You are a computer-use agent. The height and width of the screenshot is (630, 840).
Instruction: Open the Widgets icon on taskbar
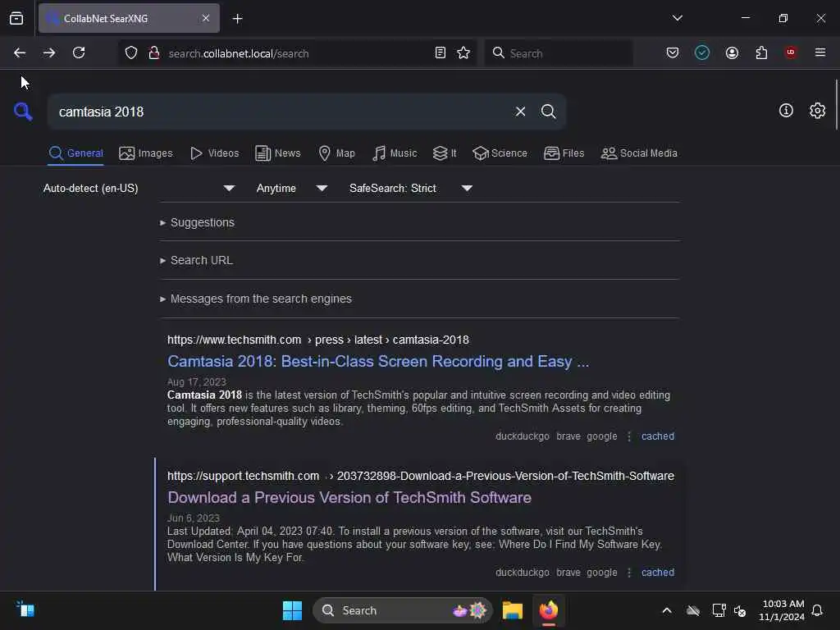pyautogui.click(x=25, y=609)
